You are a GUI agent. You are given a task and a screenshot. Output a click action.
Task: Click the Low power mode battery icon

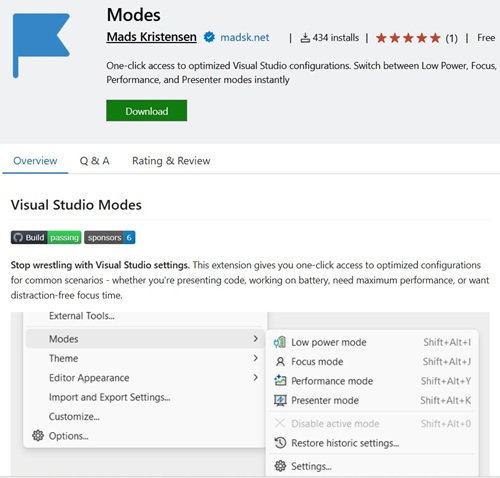(x=280, y=342)
